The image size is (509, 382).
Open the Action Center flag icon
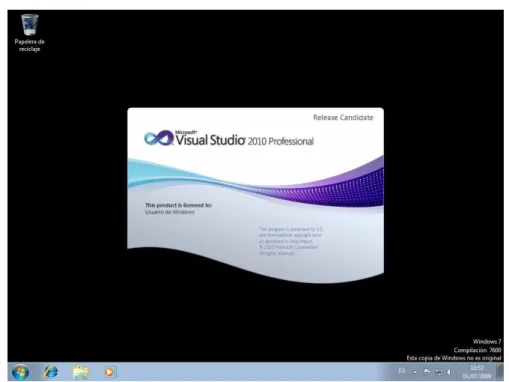coord(427,371)
